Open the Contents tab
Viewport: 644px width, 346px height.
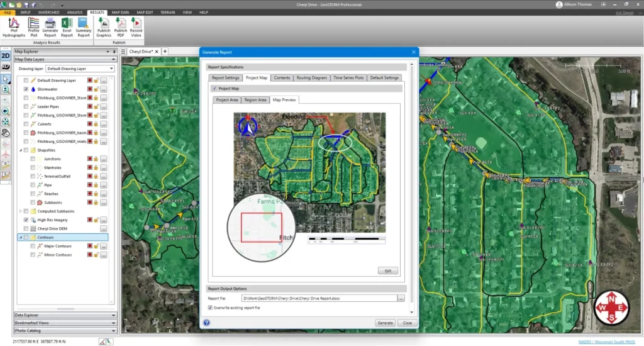[x=282, y=77]
